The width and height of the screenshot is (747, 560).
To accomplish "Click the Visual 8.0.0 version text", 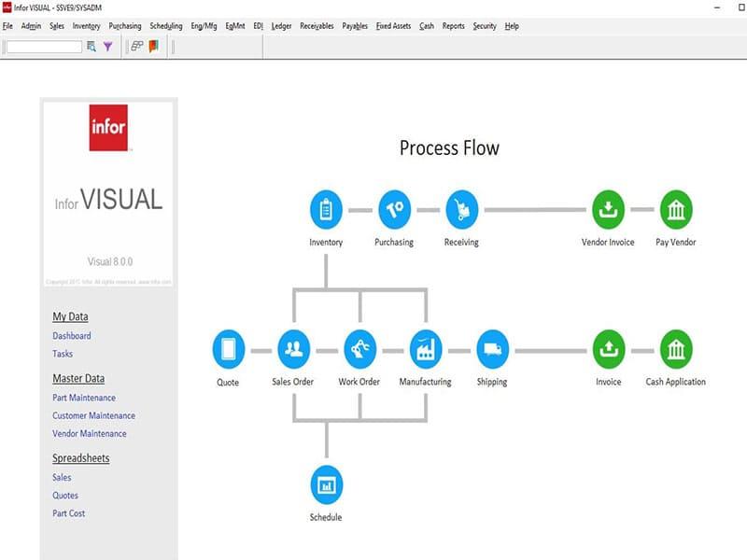I will point(110,261).
